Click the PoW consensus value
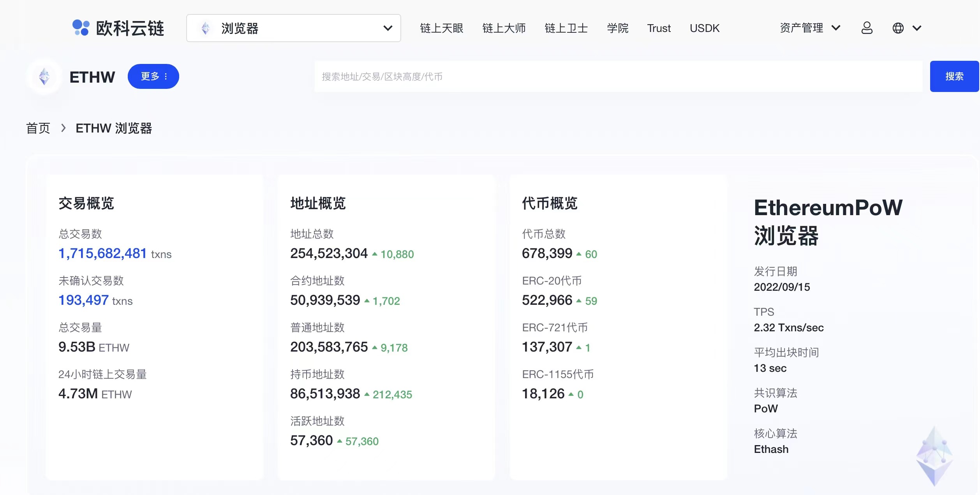The height and width of the screenshot is (495, 980). (x=766, y=408)
